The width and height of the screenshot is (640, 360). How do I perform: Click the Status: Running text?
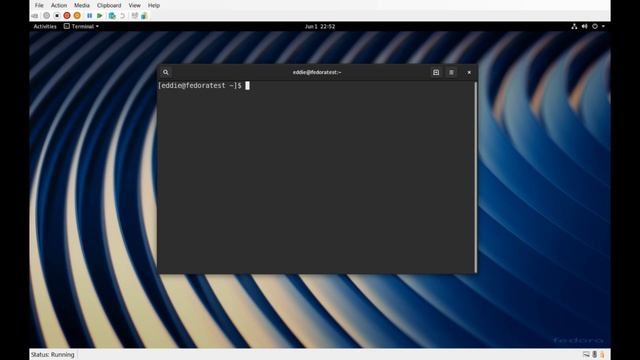pyautogui.click(x=53, y=354)
